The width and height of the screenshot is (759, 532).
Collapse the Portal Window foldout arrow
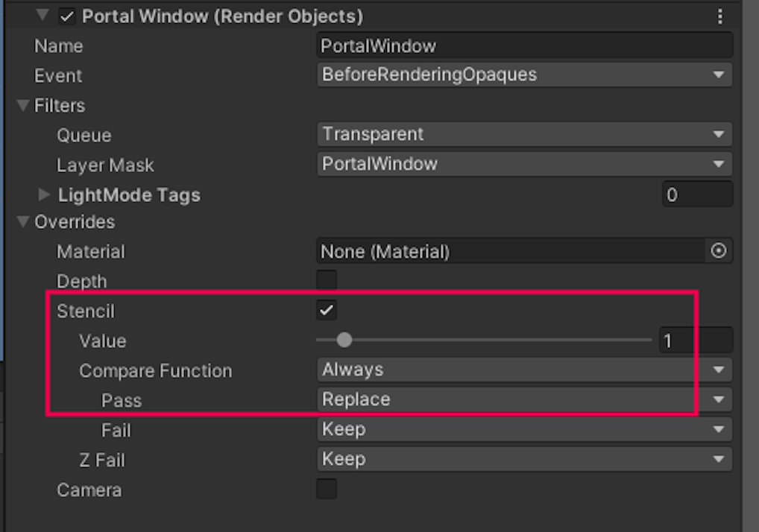click(43, 16)
